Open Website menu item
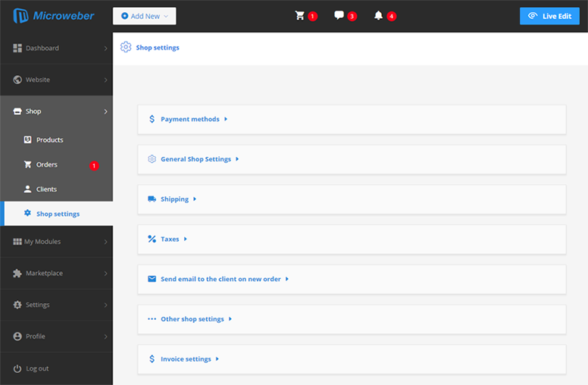Image resolution: width=588 pixels, height=385 pixels. tap(56, 80)
